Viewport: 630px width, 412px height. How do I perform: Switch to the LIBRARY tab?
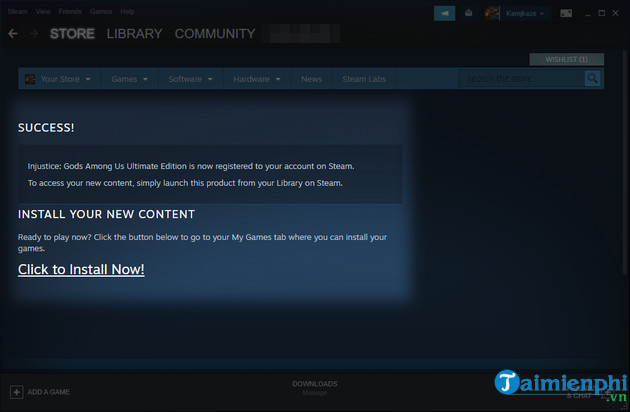[135, 34]
